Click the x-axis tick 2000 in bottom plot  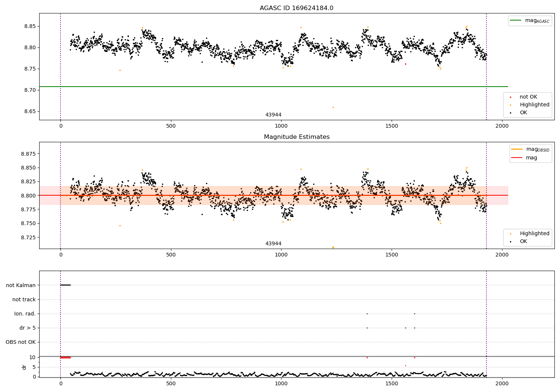click(x=502, y=383)
